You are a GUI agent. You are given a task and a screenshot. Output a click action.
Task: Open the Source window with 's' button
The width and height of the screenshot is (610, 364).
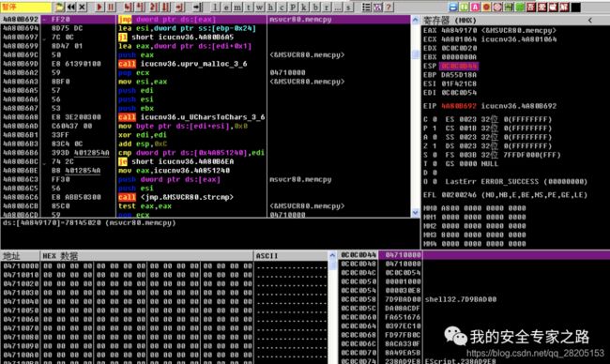coord(349,7)
